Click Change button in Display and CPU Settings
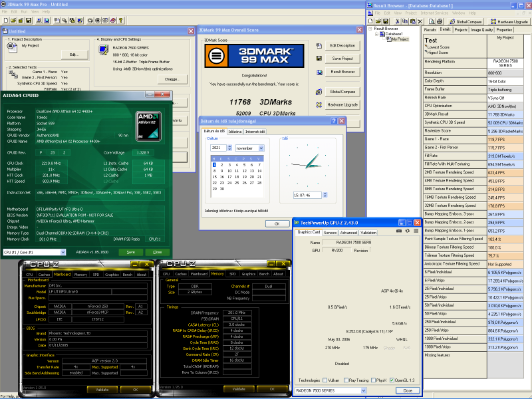Image resolution: width=532 pixels, height=399 pixels. 172,79
